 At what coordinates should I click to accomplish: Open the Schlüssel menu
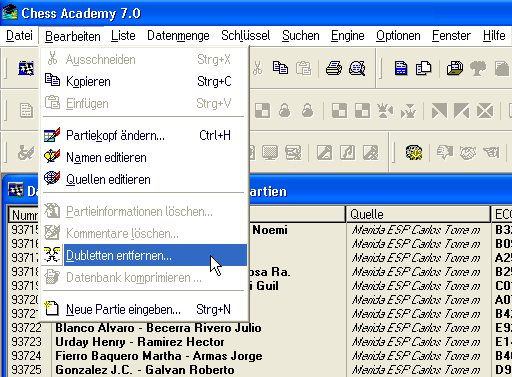pos(246,36)
